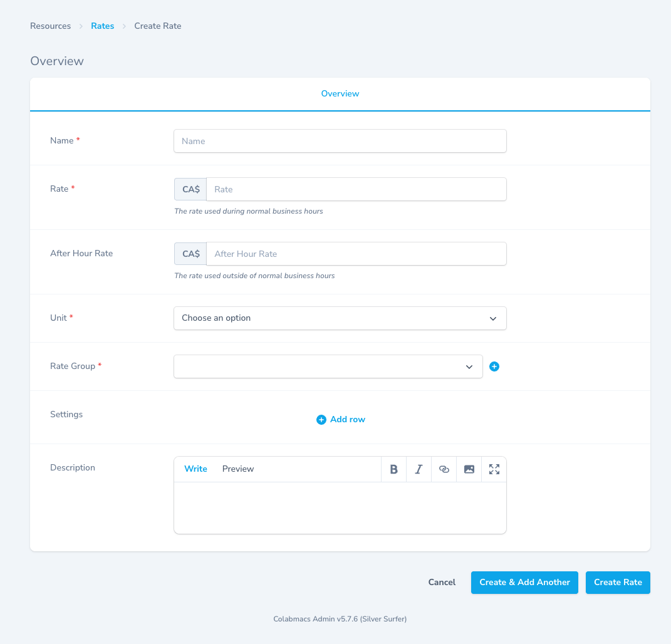The image size is (671, 644).
Task: Open the Rate Group dropdown
Action: pyautogui.click(x=469, y=366)
